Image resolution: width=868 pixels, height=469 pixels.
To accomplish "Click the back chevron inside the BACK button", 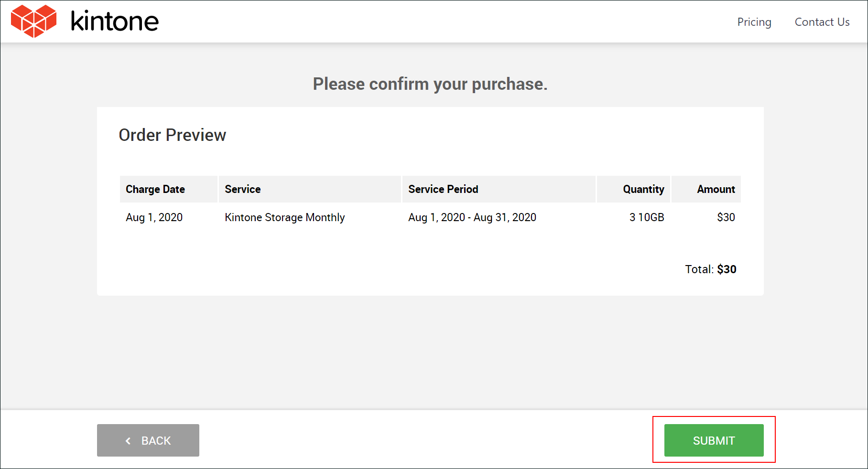I will click(x=128, y=440).
